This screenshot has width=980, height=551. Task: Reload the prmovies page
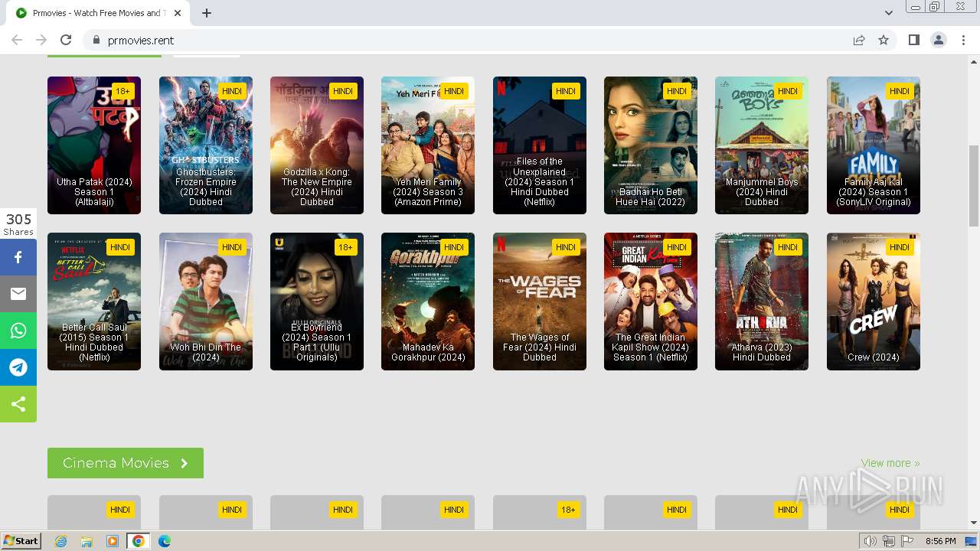click(x=66, y=40)
